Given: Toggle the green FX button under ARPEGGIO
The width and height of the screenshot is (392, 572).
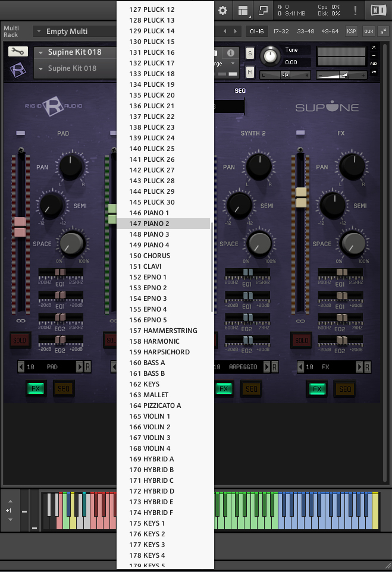Looking at the screenshot, I should (x=224, y=388).
